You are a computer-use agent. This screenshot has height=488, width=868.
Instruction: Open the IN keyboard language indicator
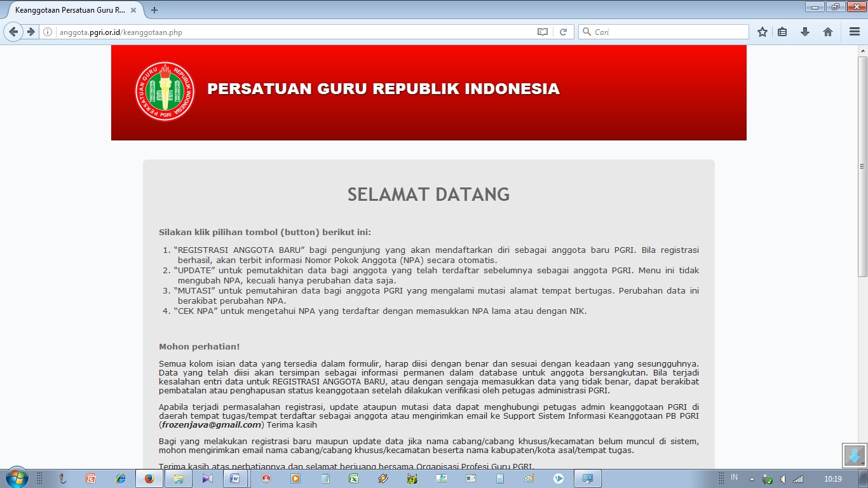coord(735,478)
